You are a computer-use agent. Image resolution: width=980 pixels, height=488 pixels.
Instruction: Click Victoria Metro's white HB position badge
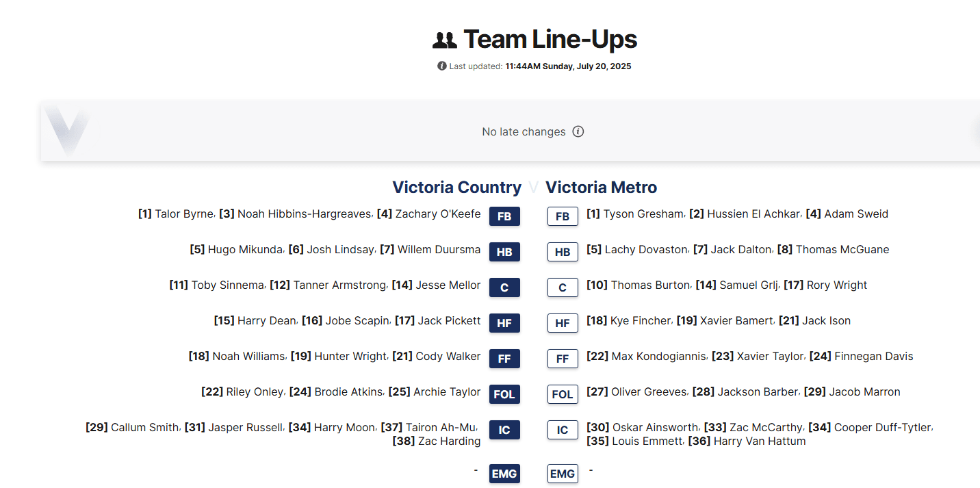coord(563,252)
